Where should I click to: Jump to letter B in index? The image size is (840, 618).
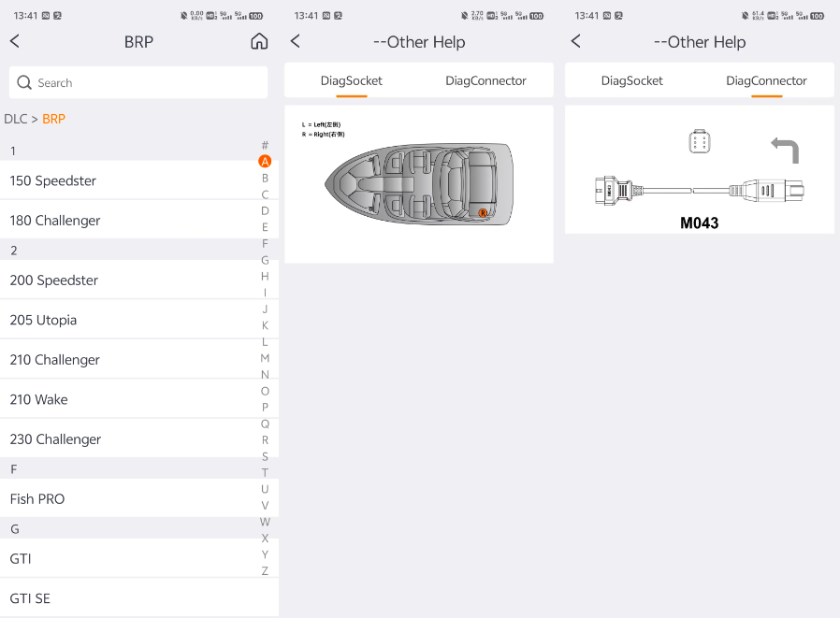coord(265,178)
